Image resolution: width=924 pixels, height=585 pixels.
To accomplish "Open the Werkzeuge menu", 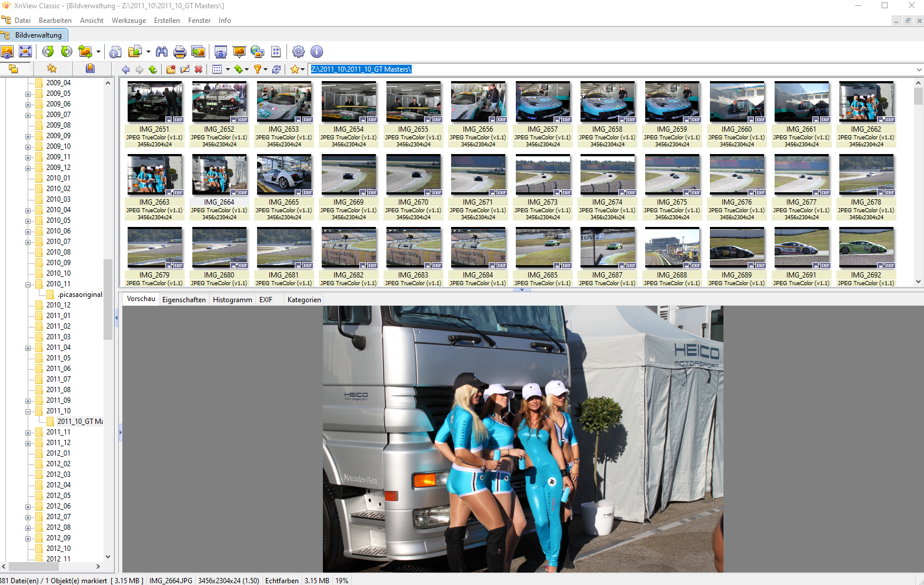I will coord(128,21).
